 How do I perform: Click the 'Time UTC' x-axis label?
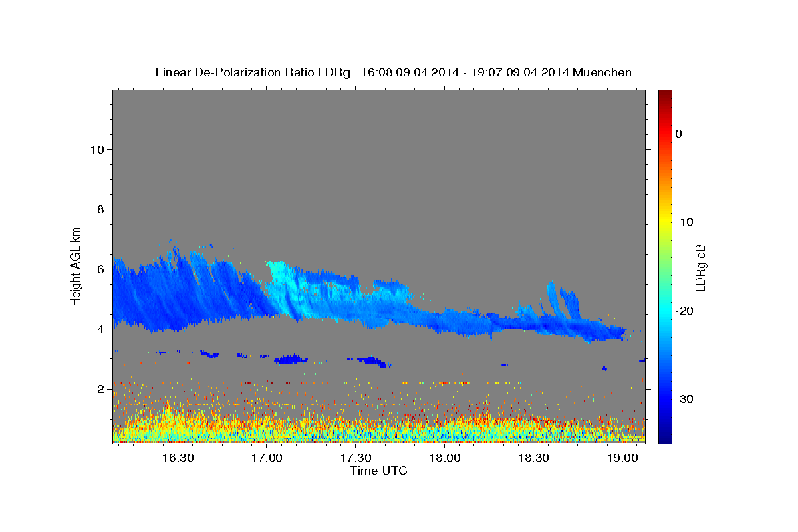click(x=378, y=471)
